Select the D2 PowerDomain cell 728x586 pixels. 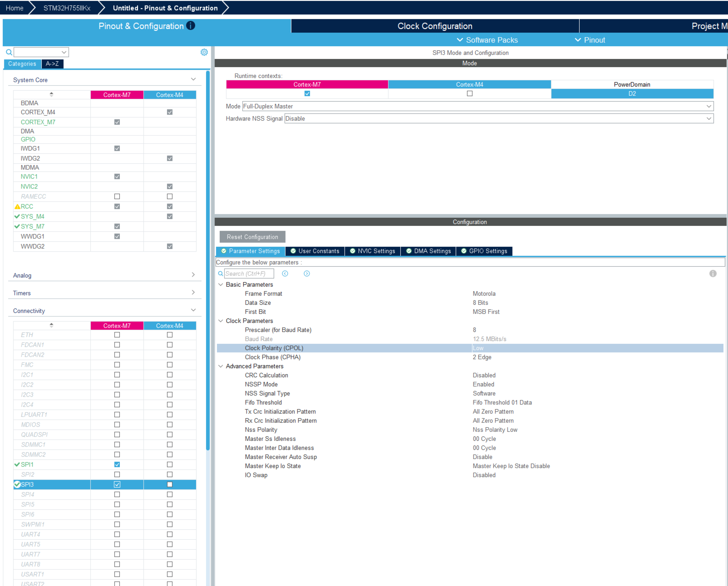(632, 93)
